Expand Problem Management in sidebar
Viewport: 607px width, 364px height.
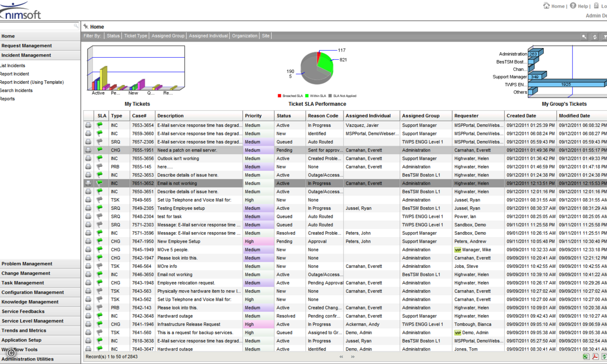[x=40, y=264]
